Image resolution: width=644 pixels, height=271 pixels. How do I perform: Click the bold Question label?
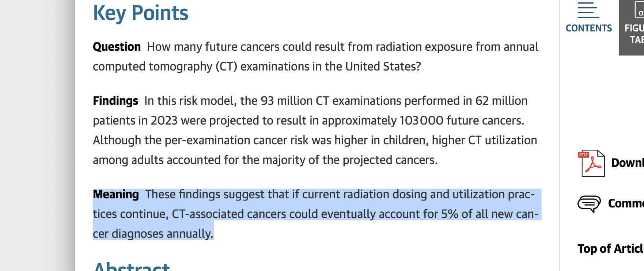[117, 47]
